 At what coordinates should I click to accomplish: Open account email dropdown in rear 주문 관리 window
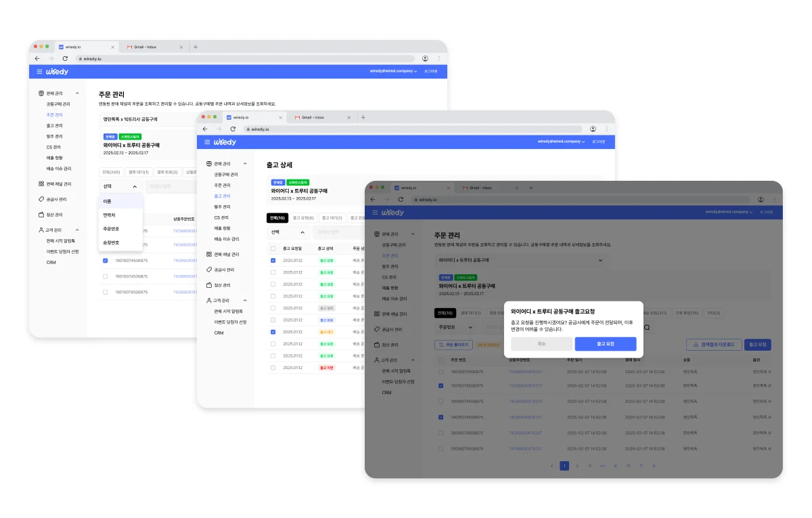click(x=393, y=71)
